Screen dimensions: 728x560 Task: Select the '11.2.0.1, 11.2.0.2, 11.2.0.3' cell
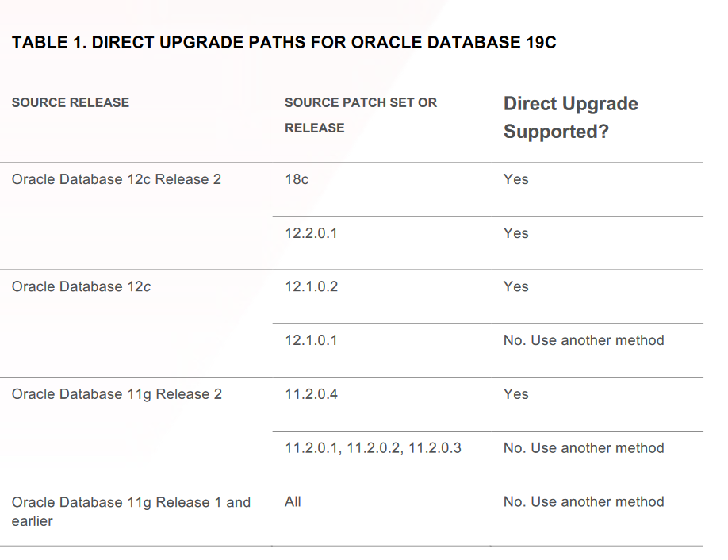pos(373,448)
